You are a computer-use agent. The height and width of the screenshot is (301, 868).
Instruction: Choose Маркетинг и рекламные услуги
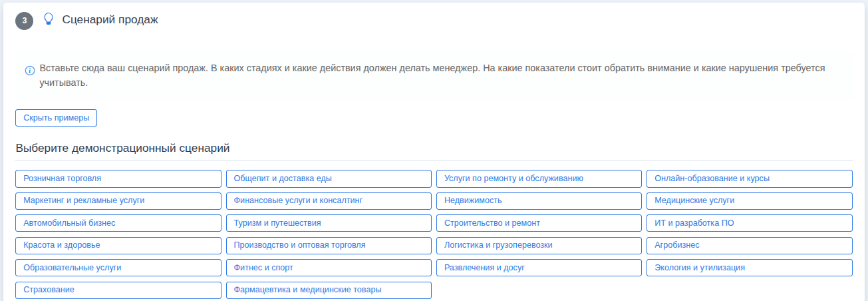(118, 200)
